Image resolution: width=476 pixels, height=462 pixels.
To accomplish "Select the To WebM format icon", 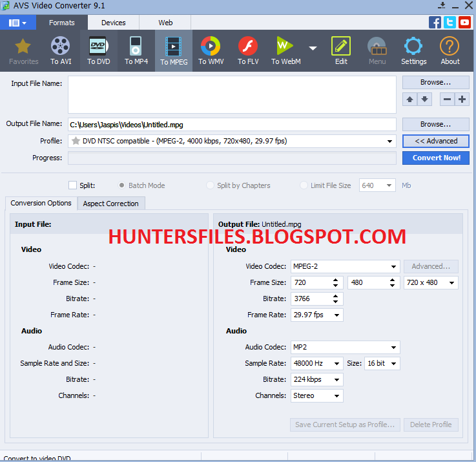I will 285,51.
